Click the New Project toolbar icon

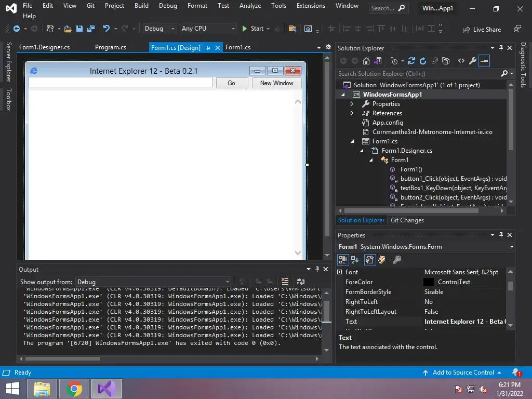(x=50, y=29)
